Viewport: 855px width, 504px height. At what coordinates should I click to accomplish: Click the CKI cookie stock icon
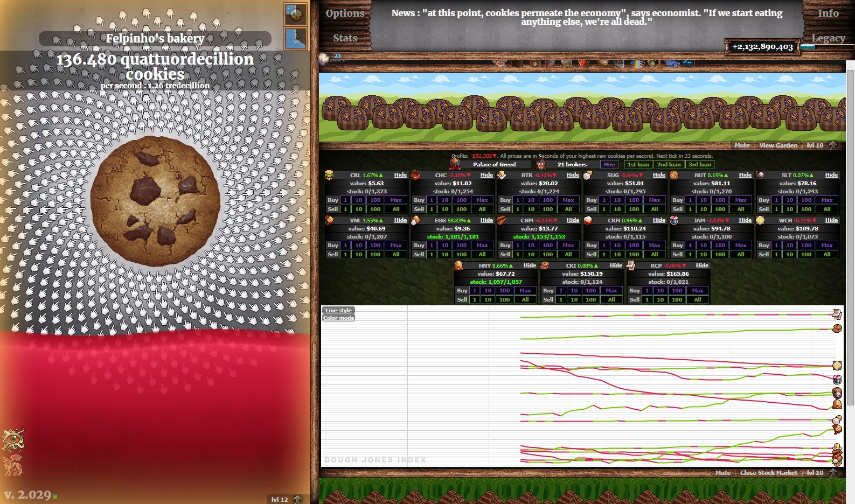(x=545, y=265)
